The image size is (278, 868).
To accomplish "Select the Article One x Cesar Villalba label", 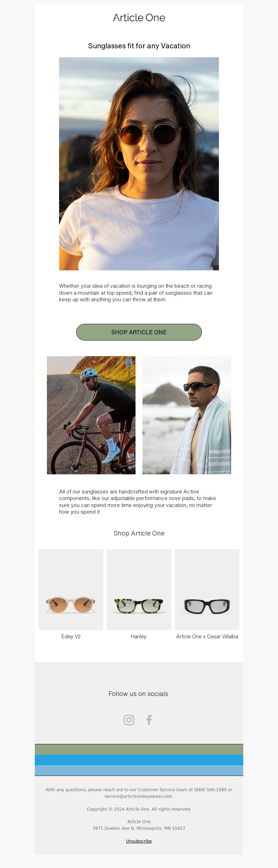I will coord(207,637).
